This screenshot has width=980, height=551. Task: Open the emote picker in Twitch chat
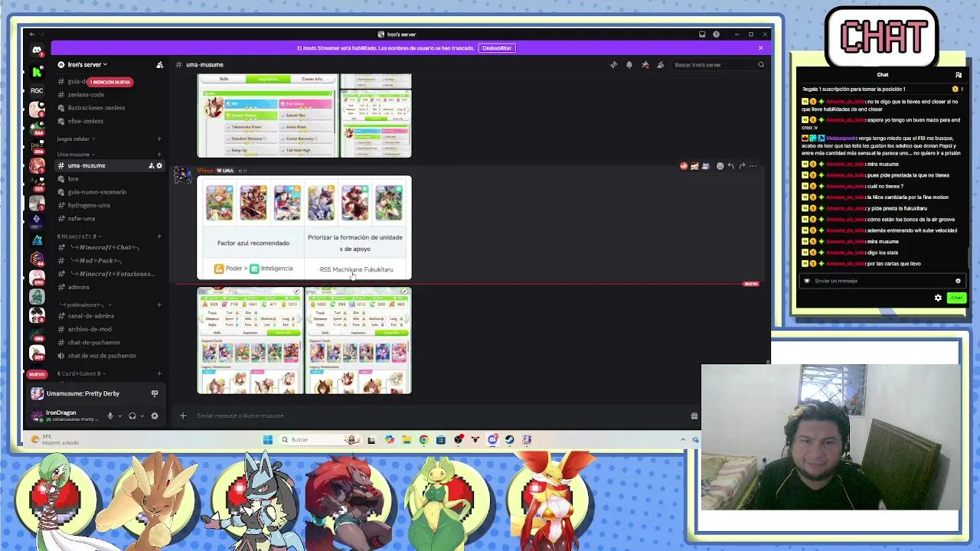tap(958, 281)
